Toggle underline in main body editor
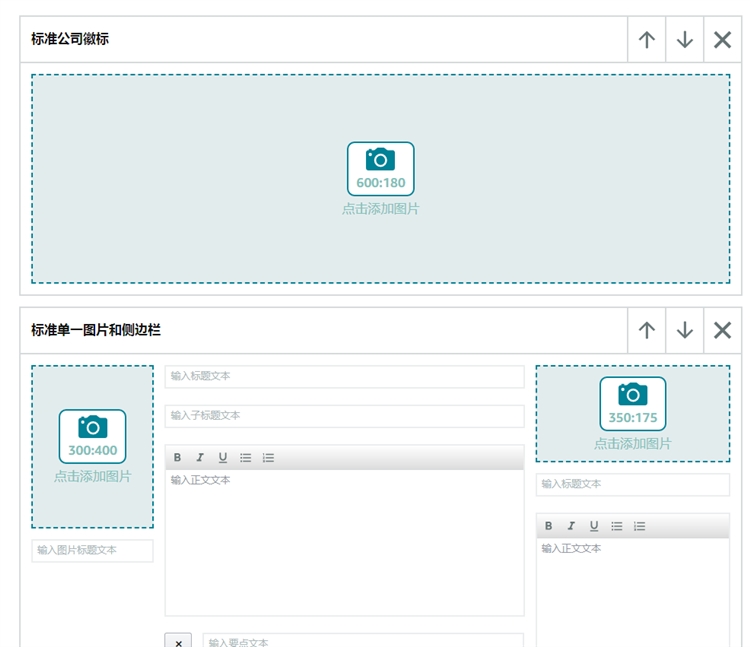750x647 pixels. (222, 458)
